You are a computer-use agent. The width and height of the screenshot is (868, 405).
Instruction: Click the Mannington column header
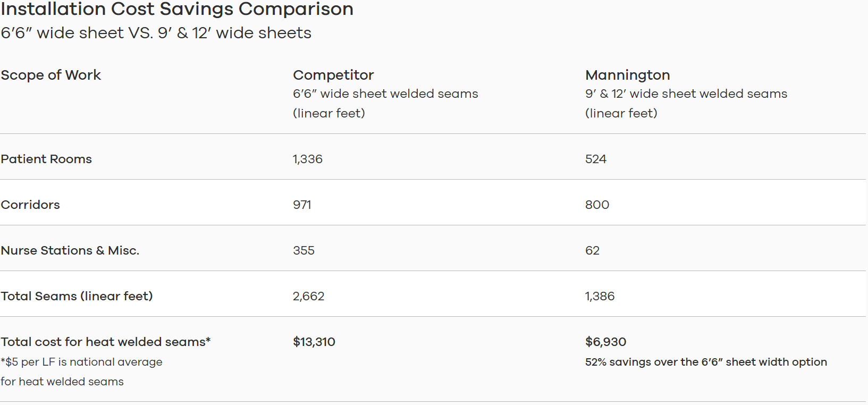627,75
